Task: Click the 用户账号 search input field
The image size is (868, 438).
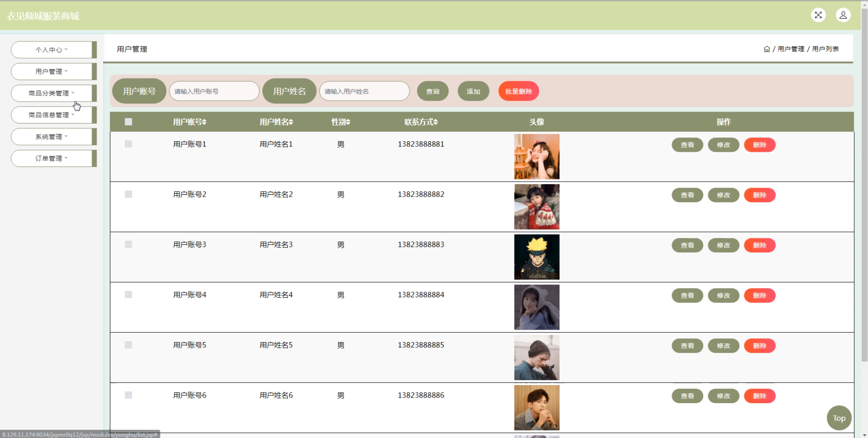Action: coord(214,91)
